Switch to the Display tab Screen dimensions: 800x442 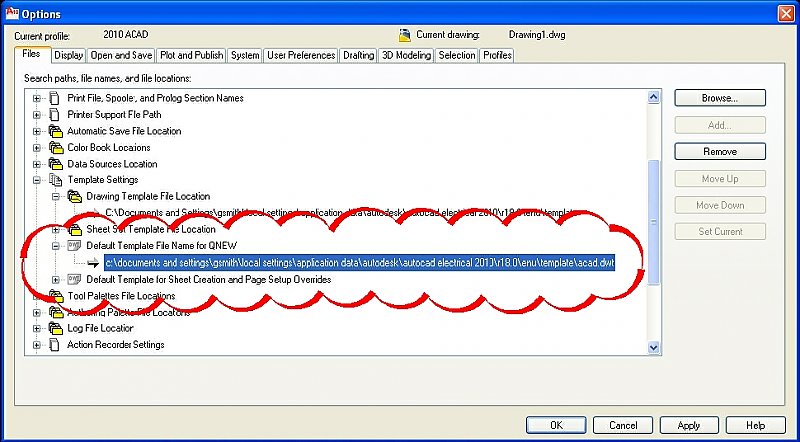(x=69, y=55)
